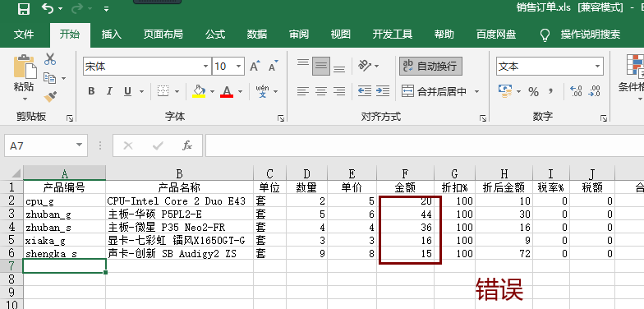Switch to the 插入 ribbon tab
The image size is (644, 309).
[x=112, y=35]
